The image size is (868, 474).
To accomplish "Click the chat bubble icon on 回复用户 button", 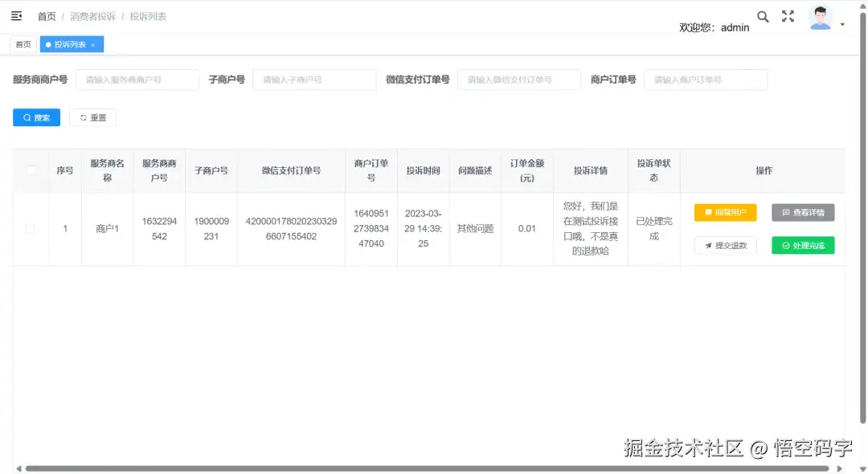I will tap(708, 211).
